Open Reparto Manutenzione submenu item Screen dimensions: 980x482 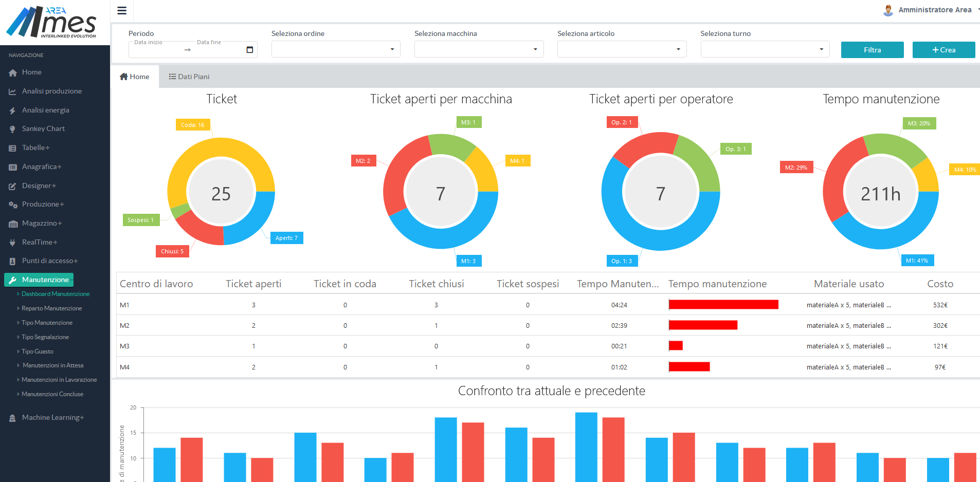coord(52,308)
